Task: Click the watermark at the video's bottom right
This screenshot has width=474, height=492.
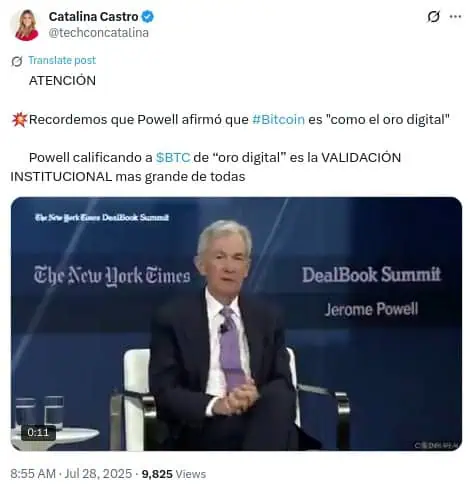Action: point(437,445)
